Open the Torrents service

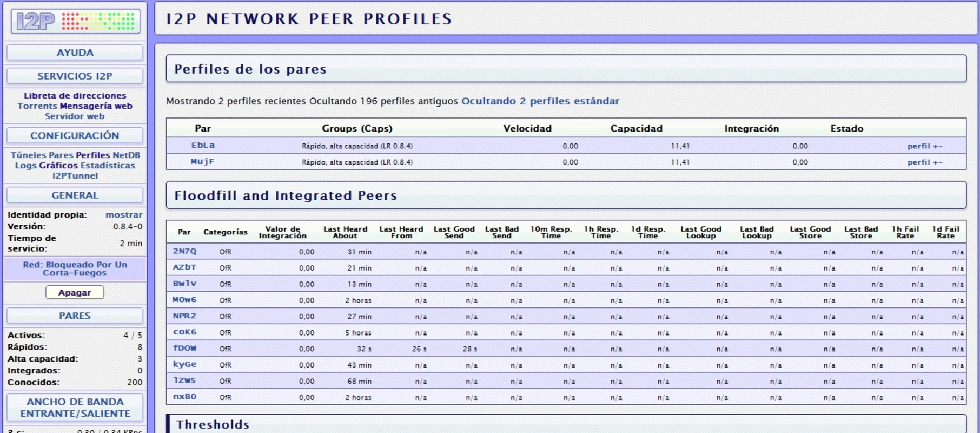[x=37, y=106]
